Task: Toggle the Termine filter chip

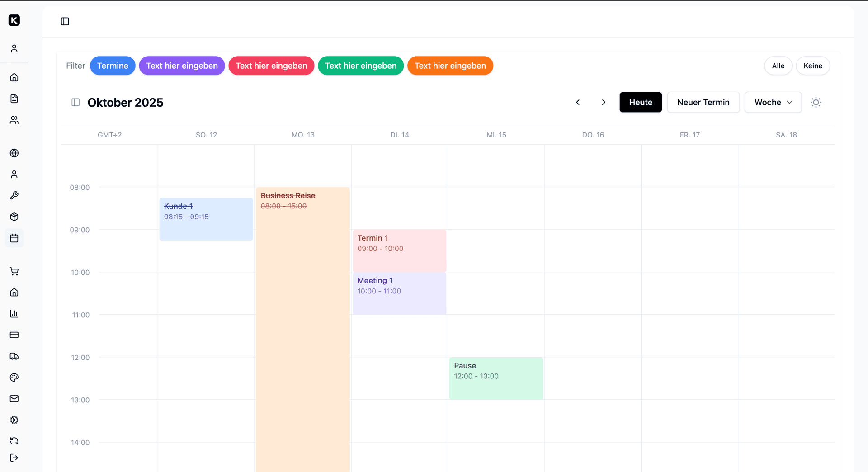Action: [x=113, y=66]
